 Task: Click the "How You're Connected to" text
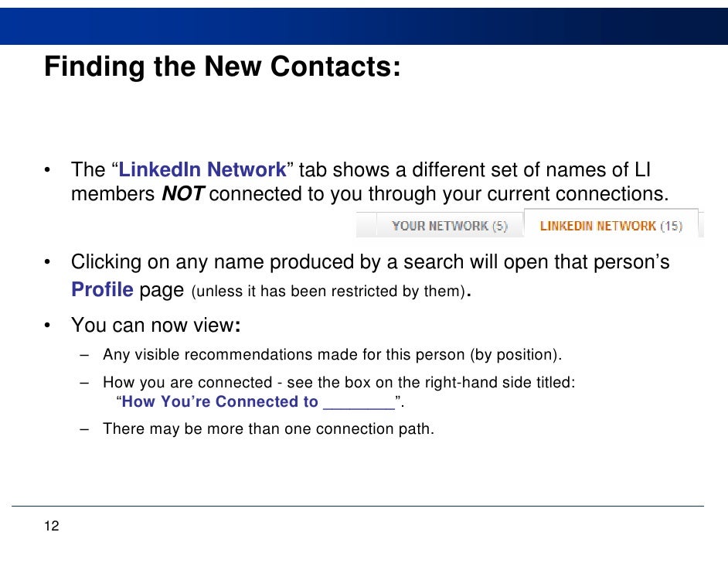point(219,401)
